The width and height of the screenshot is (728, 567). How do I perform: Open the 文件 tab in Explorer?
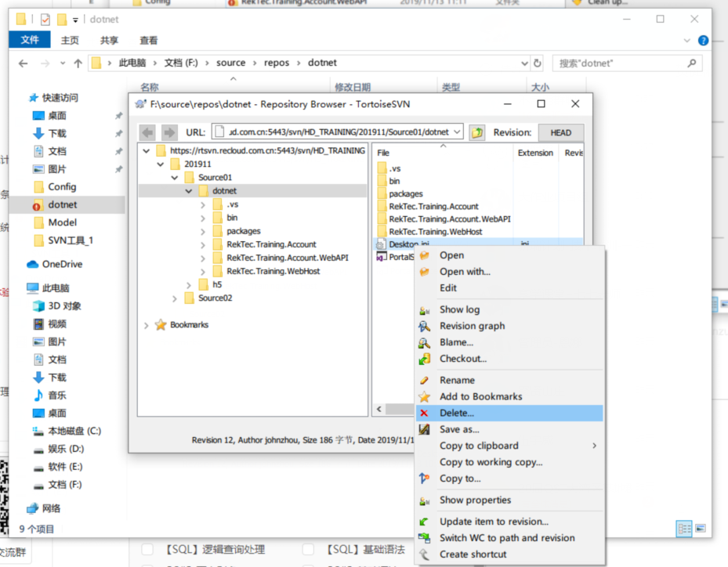[x=30, y=40]
